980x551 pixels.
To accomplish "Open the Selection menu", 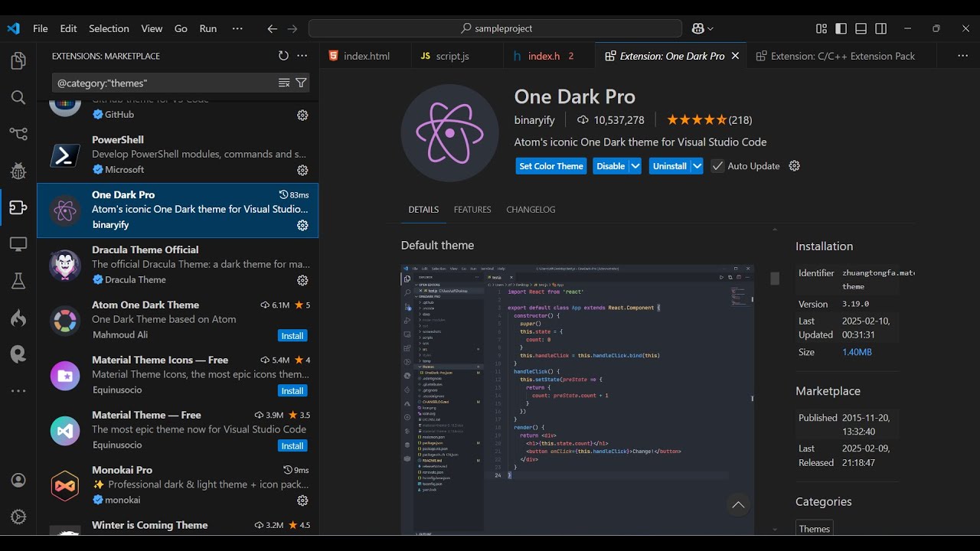I will [109, 28].
